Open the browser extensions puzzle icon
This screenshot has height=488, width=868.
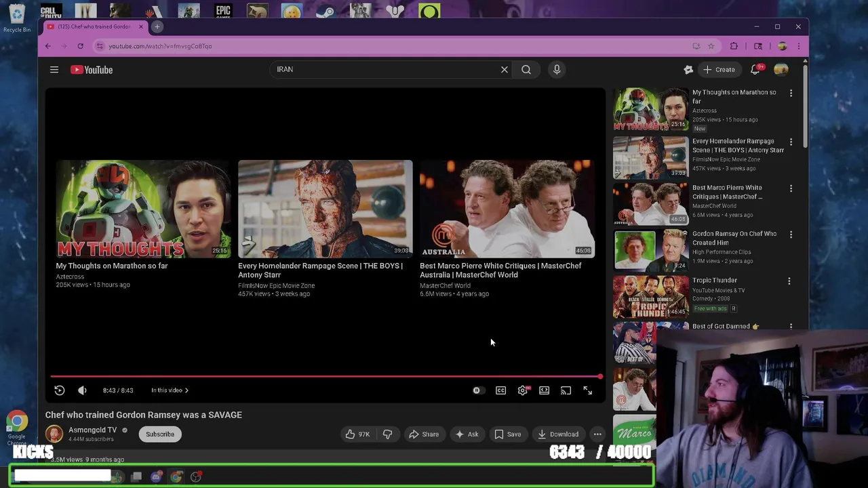(x=734, y=46)
